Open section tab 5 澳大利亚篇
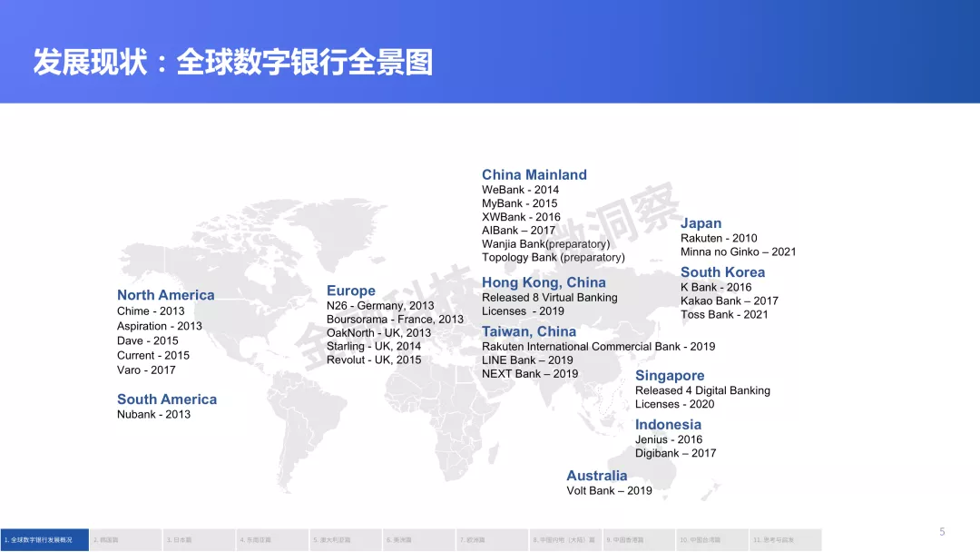This screenshot has height=552, width=980. [345, 539]
